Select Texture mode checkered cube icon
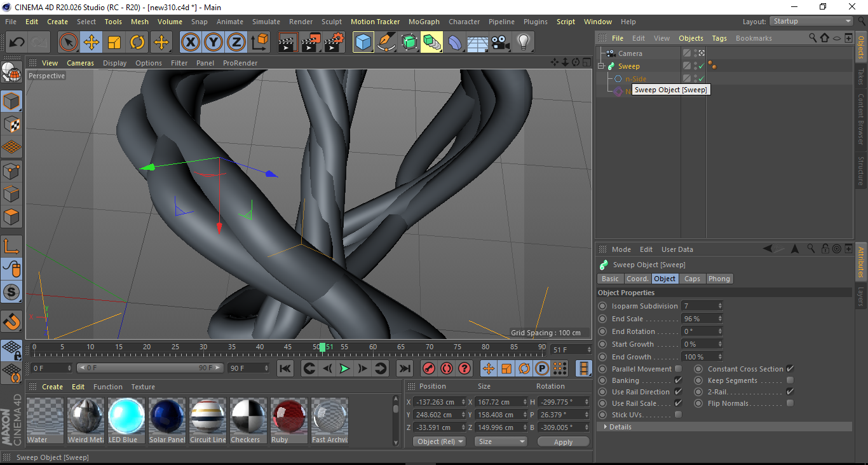This screenshot has width=868, height=465. coord(12,125)
